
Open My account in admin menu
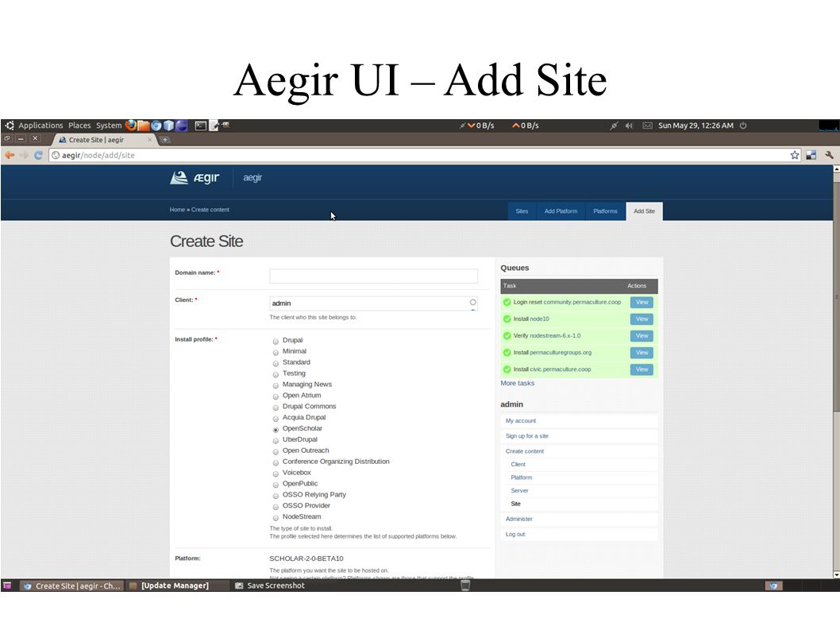[x=521, y=421]
